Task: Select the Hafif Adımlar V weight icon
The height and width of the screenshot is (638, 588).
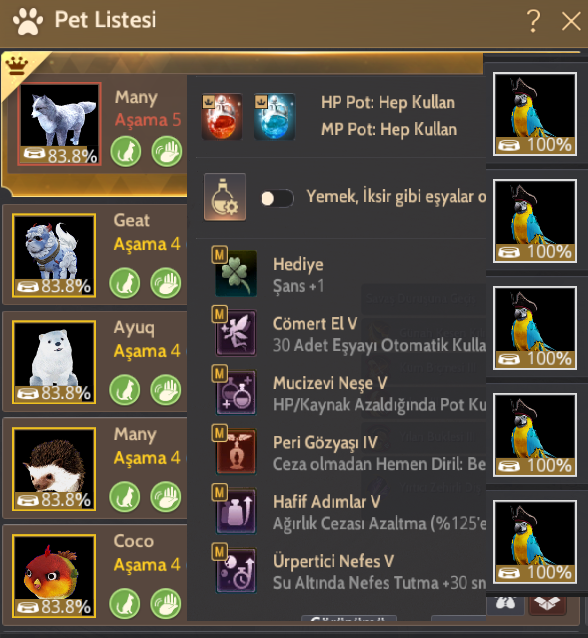Action: tap(236, 511)
